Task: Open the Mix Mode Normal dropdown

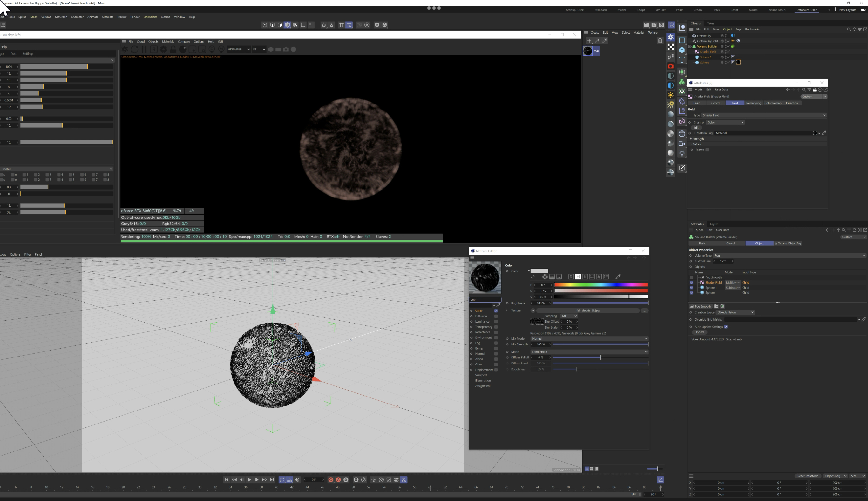Action: coord(589,338)
